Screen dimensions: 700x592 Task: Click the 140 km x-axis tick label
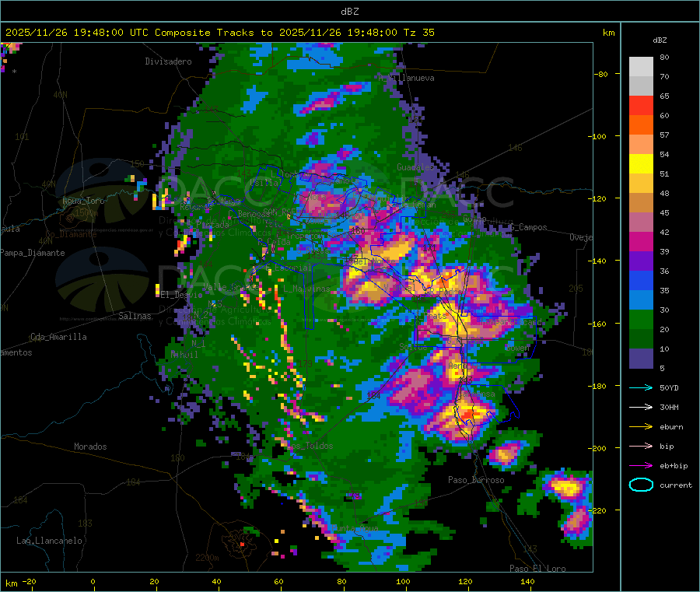(527, 581)
